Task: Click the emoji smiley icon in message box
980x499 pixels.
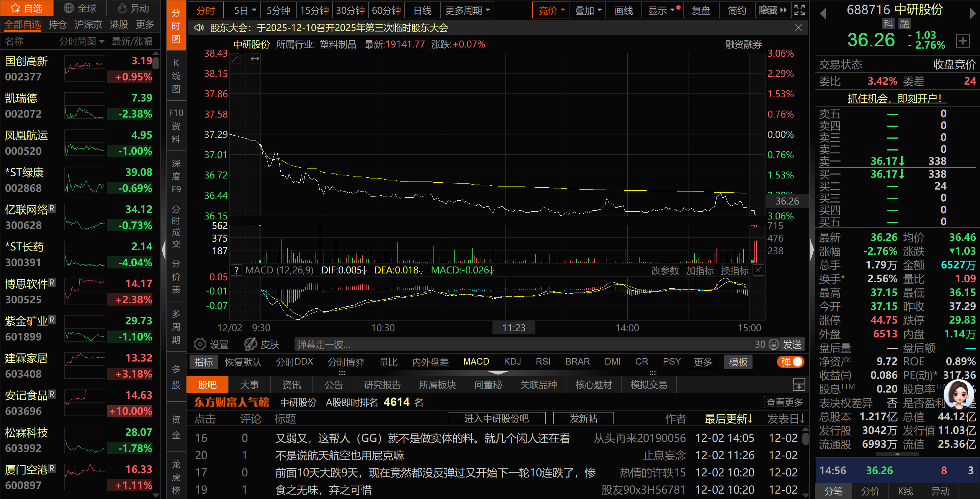Action: pyautogui.click(x=774, y=344)
